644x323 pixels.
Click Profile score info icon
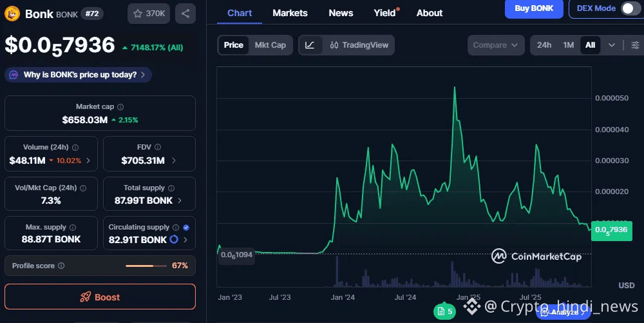[61, 266]
